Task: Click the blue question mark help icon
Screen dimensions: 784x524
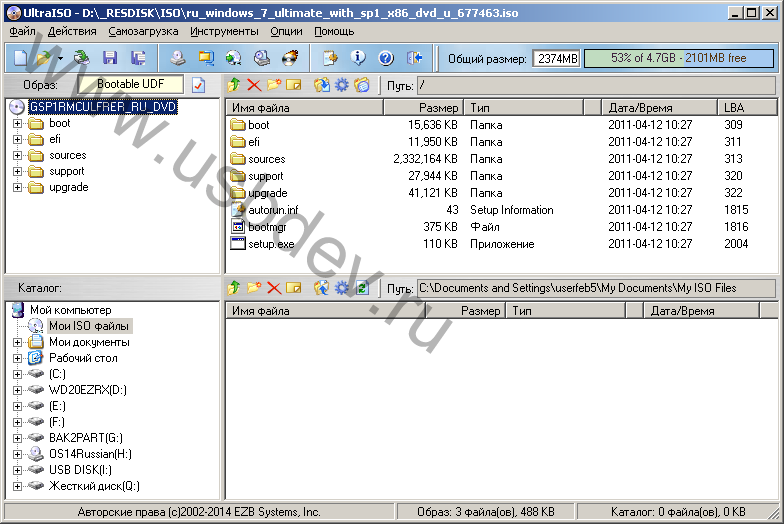Action: 386,58
